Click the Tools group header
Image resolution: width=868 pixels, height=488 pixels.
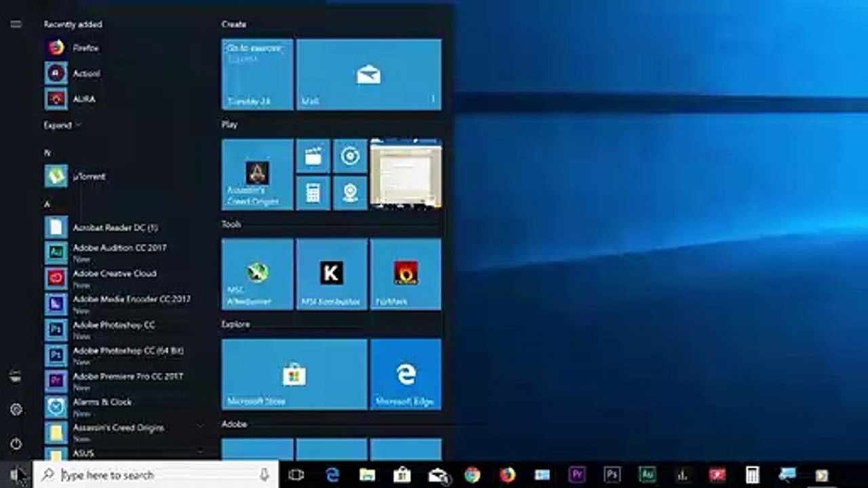(x=231, y=224)
